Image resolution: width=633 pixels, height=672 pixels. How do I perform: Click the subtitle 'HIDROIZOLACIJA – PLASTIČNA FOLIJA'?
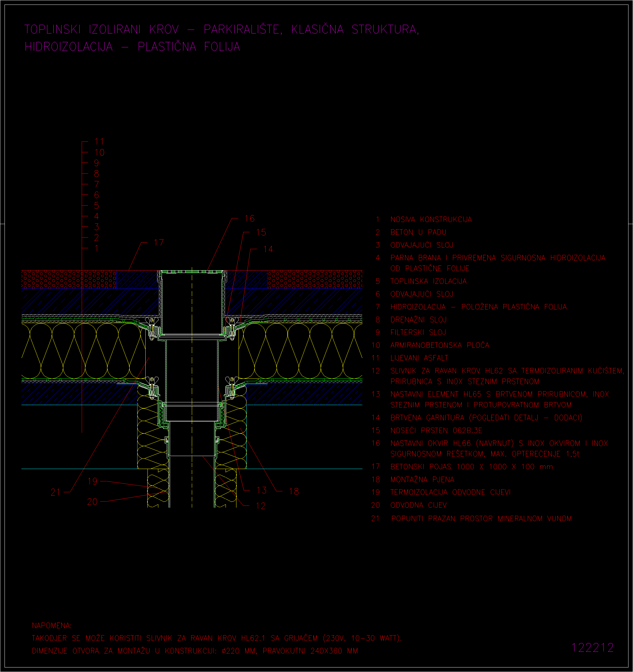(132, 47)
